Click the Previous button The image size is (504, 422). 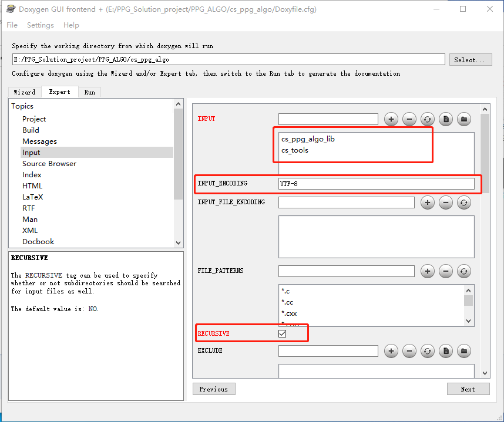214,389
